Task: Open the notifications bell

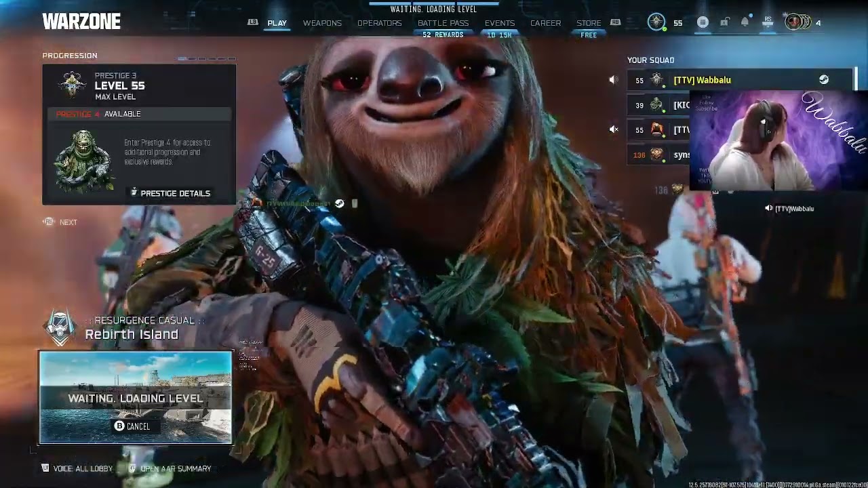Action: coord(745,22)
